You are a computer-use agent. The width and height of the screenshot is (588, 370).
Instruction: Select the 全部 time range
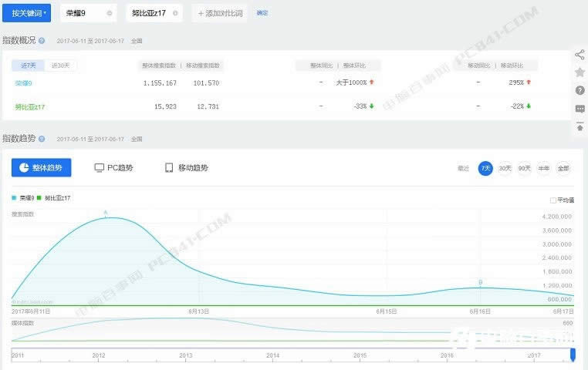click(563, 169)
